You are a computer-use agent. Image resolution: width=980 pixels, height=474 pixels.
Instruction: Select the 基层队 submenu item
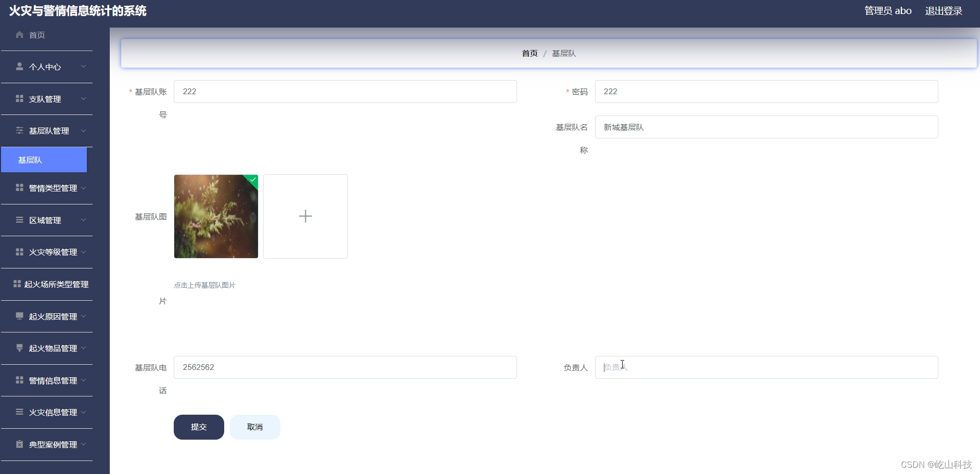click(44, 160)
